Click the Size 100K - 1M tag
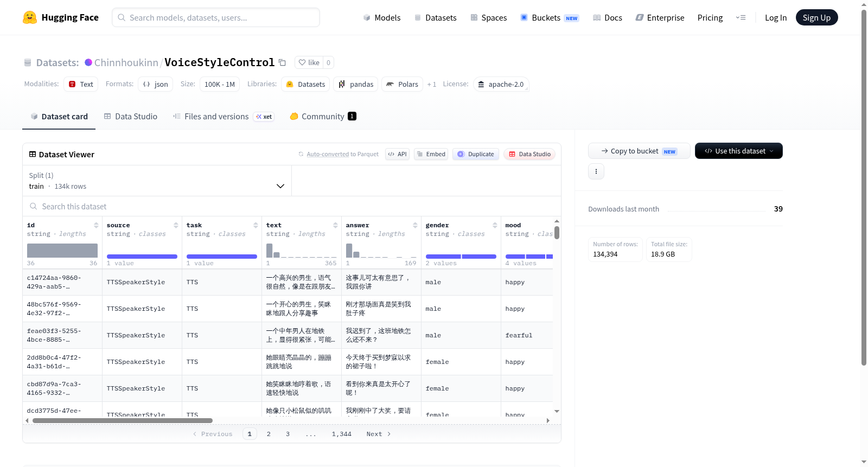This screenshot has width=868, height=467. pos(220,84)
